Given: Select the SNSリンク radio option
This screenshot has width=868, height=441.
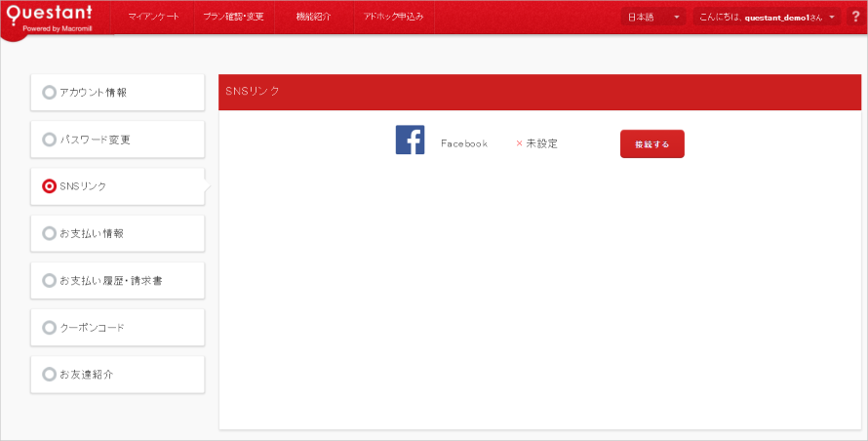Looking at the screenshot, I should click(50, 186).
